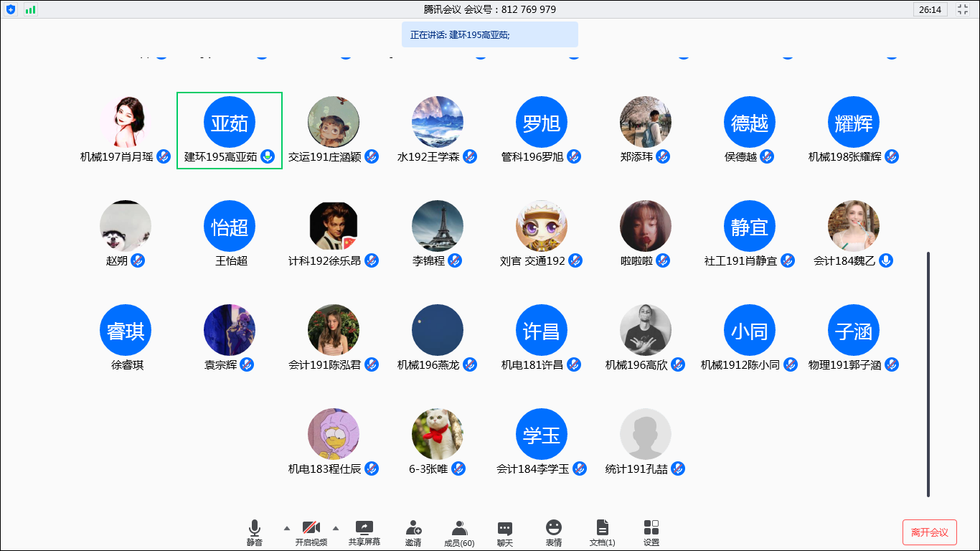Click the 6-3张唯 cat avatar
This screenshot has height=551, width=980.
coord(438,434)
